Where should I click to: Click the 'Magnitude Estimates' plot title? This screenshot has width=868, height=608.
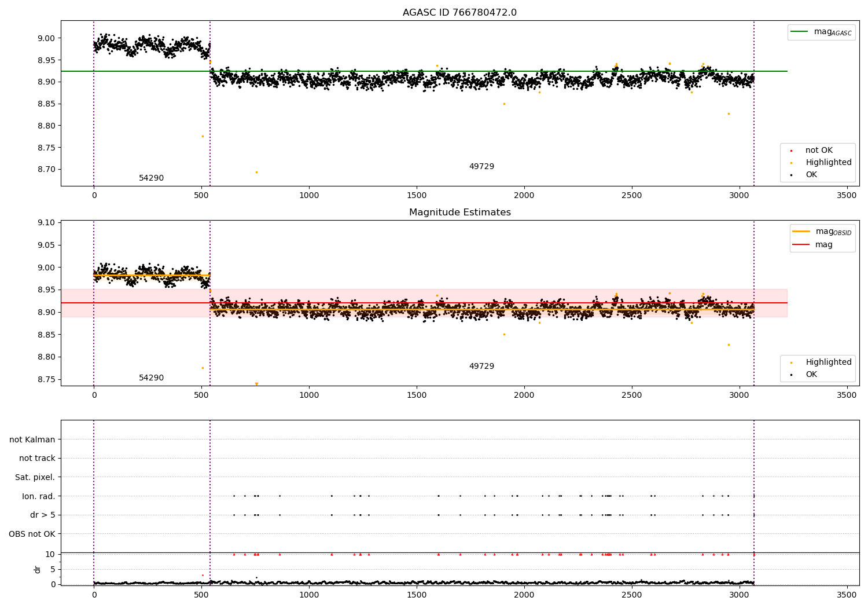click(459, 213)
